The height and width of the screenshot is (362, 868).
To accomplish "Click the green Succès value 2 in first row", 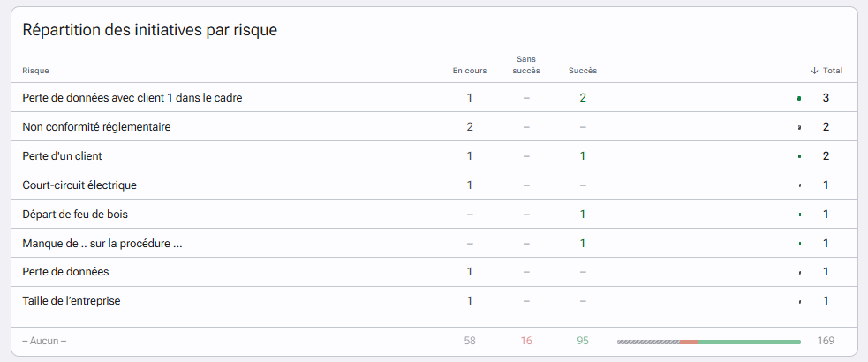I will pyautogui.click(x=583, y=98).
